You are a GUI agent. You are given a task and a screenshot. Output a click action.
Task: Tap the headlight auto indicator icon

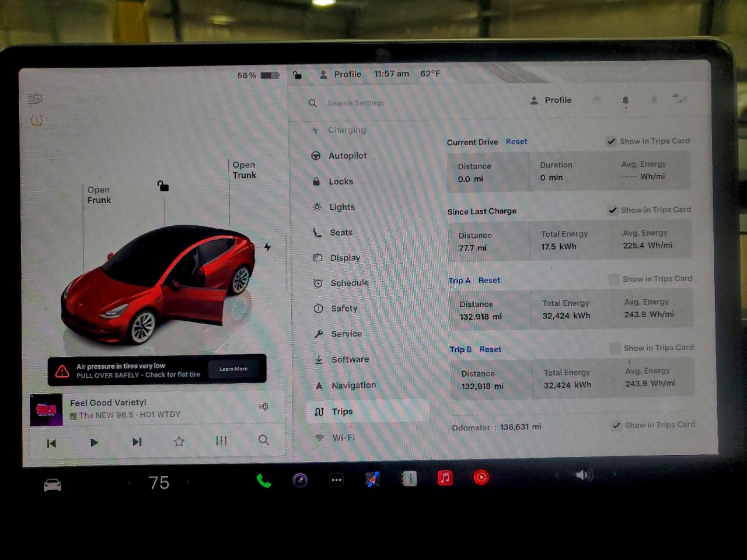tap(35, 99)
